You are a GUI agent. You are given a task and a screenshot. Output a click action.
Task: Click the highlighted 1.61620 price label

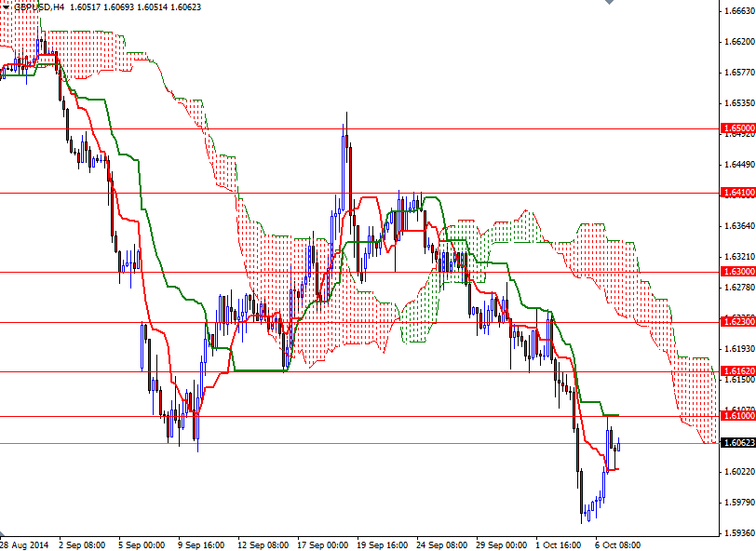pos(736,370)
